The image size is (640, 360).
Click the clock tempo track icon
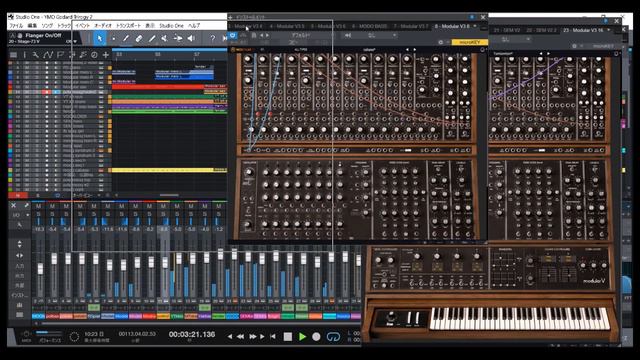click(x=94, y=55)
